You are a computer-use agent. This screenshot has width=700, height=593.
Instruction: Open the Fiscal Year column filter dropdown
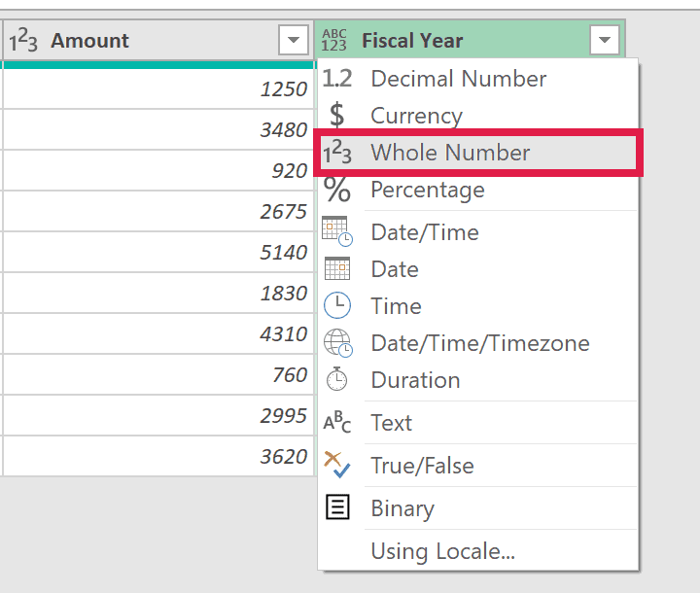tap(605, 40)
